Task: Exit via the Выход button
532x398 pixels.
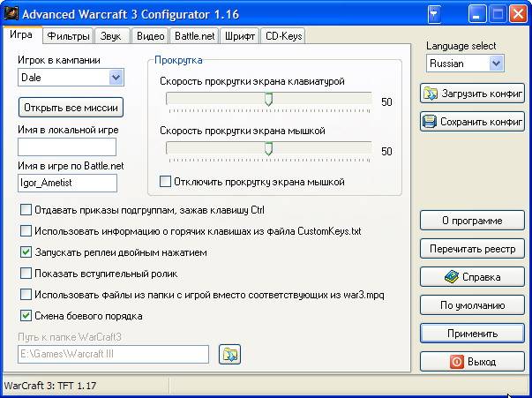Action: click(x=472, y=361)
